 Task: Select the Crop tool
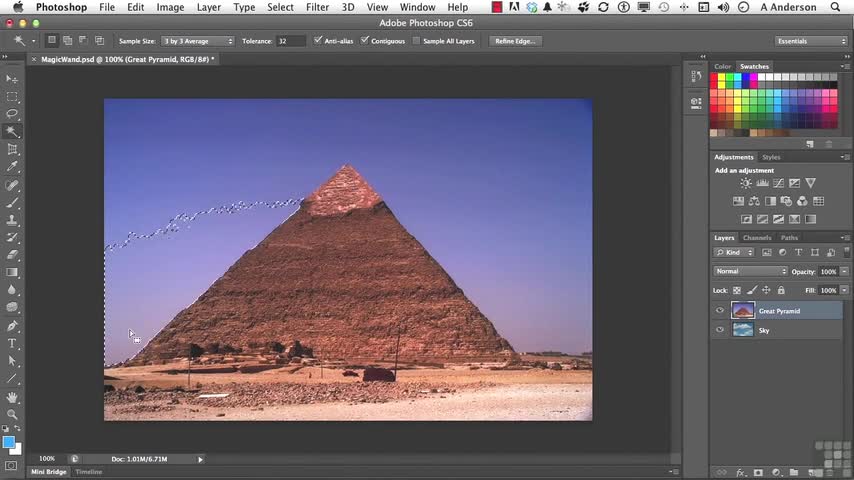coord(11,149)
